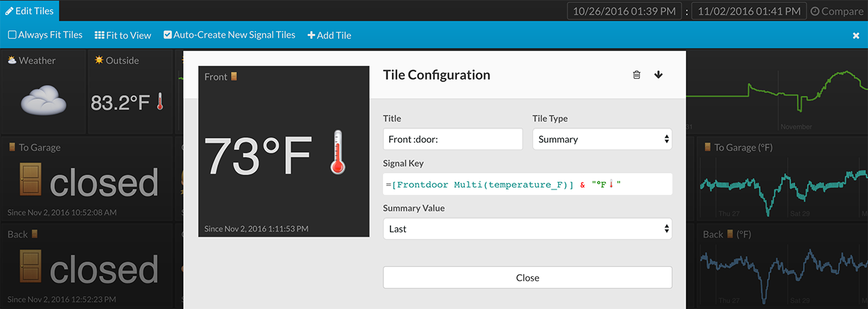
Task: Click the white X to exit edit mode
Action: [x=856, y=35]
